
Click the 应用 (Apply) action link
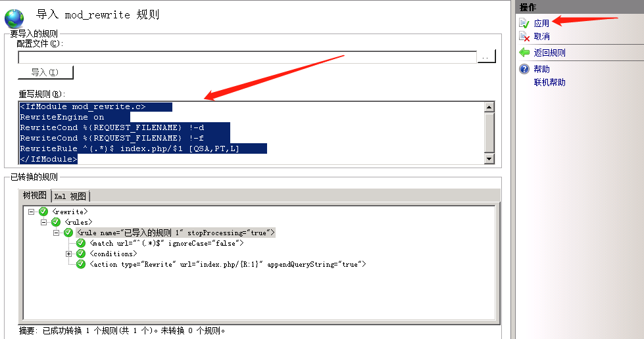tap(541, 24)
